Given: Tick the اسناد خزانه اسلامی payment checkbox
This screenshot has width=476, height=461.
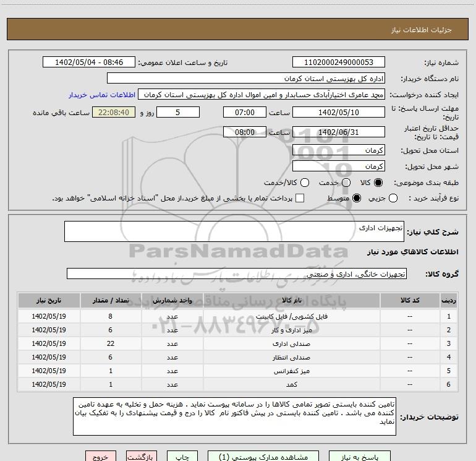Looking at the screenshot, I should point(300,198).
